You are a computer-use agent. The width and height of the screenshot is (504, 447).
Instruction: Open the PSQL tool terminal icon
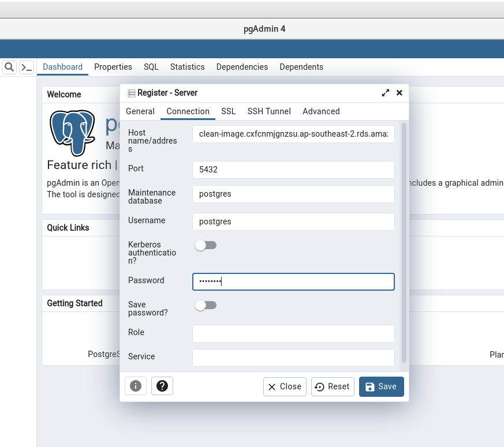(27, 67)
